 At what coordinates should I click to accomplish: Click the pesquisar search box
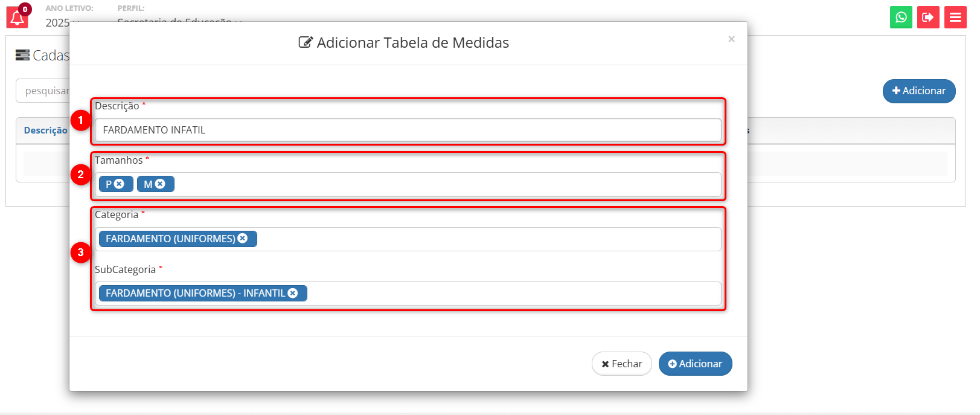tap(43, 91)
